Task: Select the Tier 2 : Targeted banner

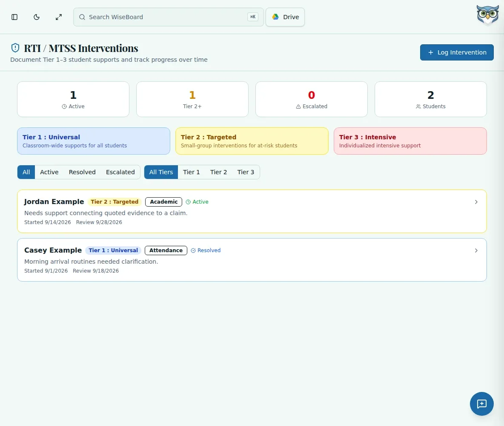Action: 252,141
